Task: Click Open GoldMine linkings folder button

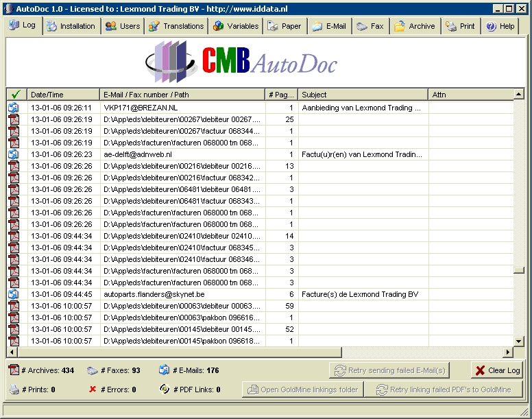Action: [302, 390]
